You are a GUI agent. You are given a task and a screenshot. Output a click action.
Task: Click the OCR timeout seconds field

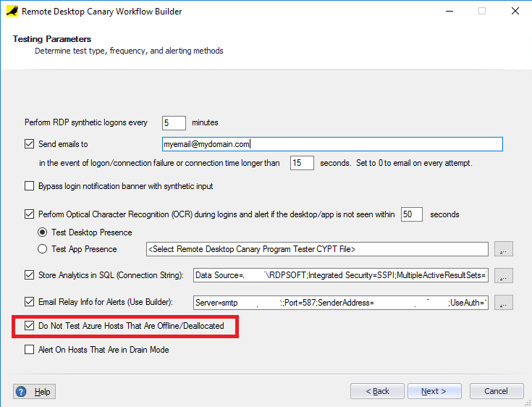[x=412, y=214]
